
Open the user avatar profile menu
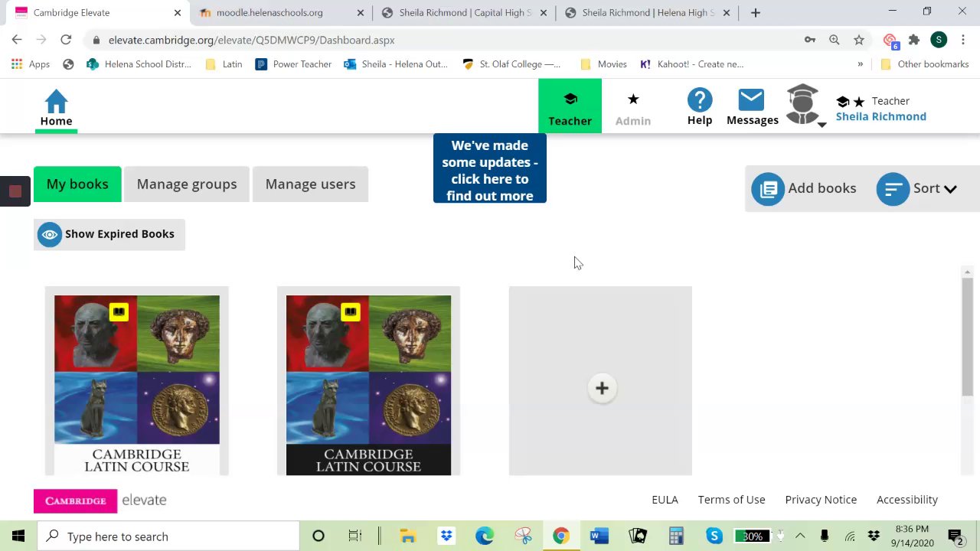click(805, 106)
